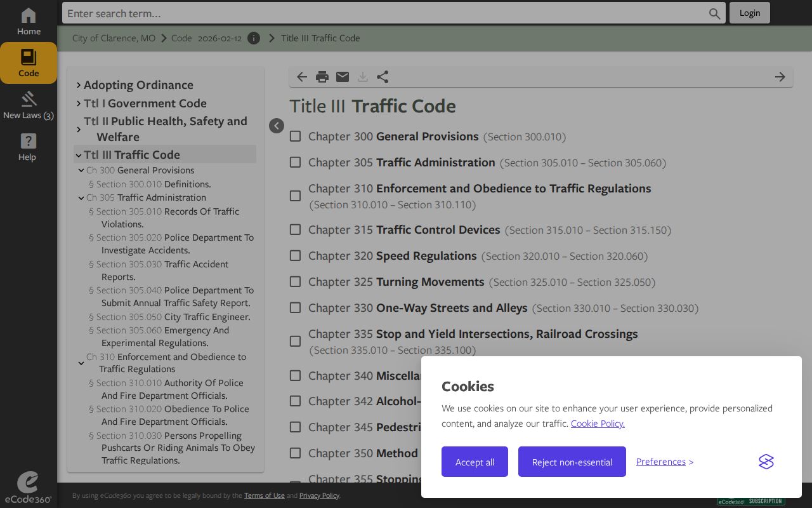Viewport: 812px width, 508px height.
Task: Click the Reject non-essential button
Action: pyautogui.click(x=572, y=462)
